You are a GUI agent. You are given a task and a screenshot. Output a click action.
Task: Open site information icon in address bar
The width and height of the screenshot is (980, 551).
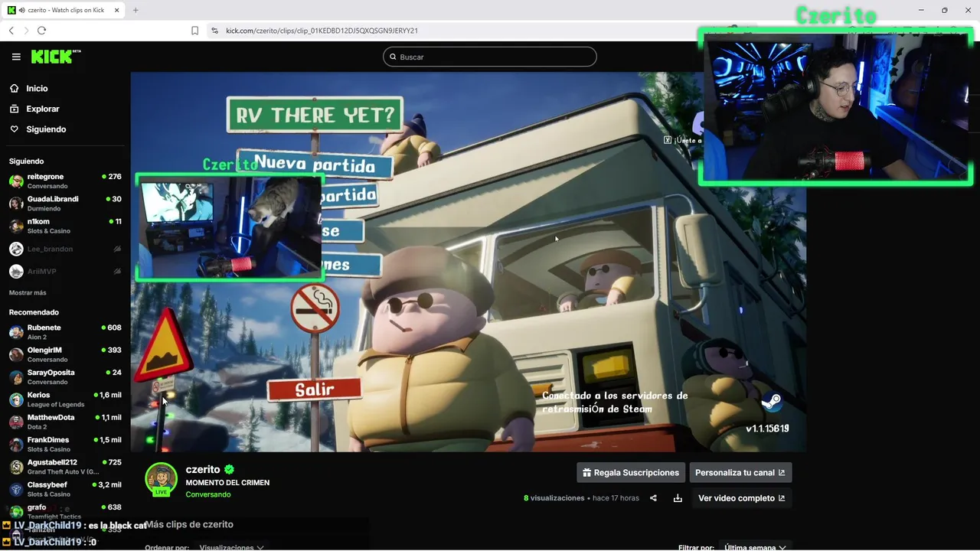click(214, 31)
